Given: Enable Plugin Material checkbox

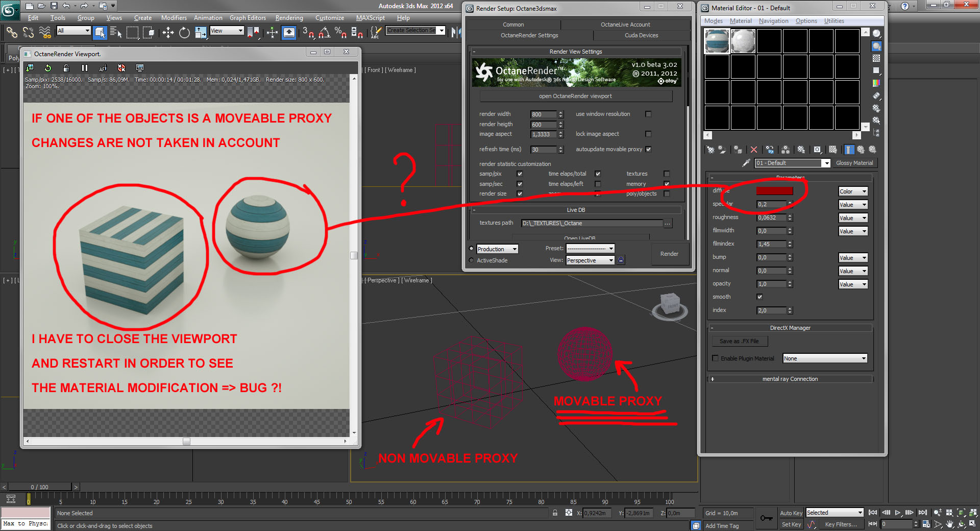Looking at the screenshot, I should [716, 358].
